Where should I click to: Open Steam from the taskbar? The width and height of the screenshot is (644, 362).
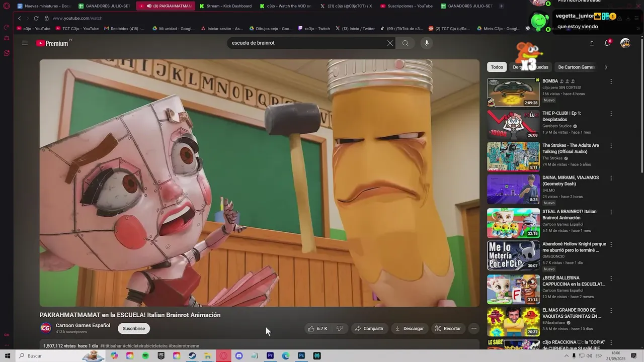[x=192, y=356]
